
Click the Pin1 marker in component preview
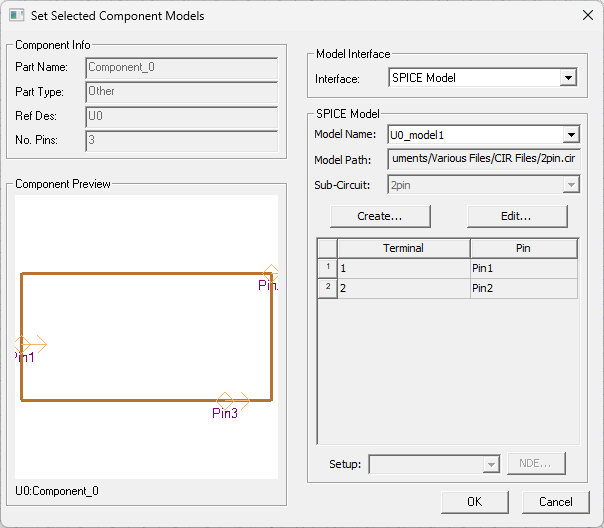coord(23,344)
